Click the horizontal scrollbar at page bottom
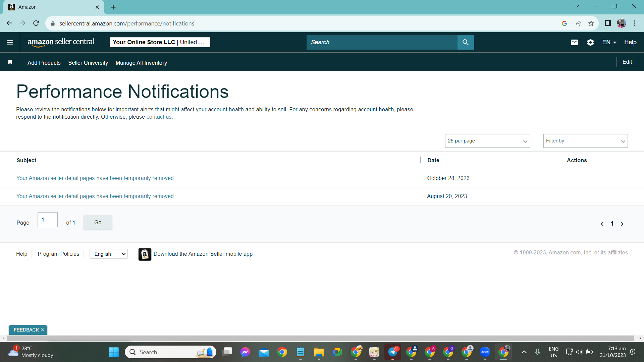 [x=320, y=338]
